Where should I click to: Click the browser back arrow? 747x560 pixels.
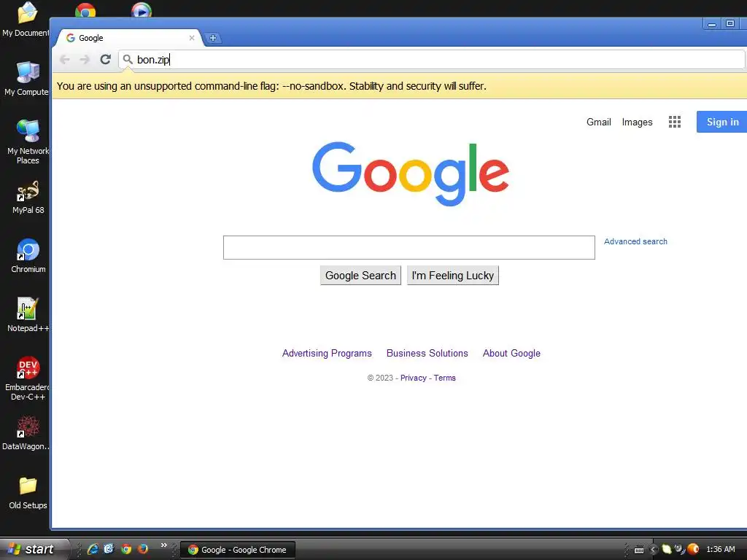[65, 60]
